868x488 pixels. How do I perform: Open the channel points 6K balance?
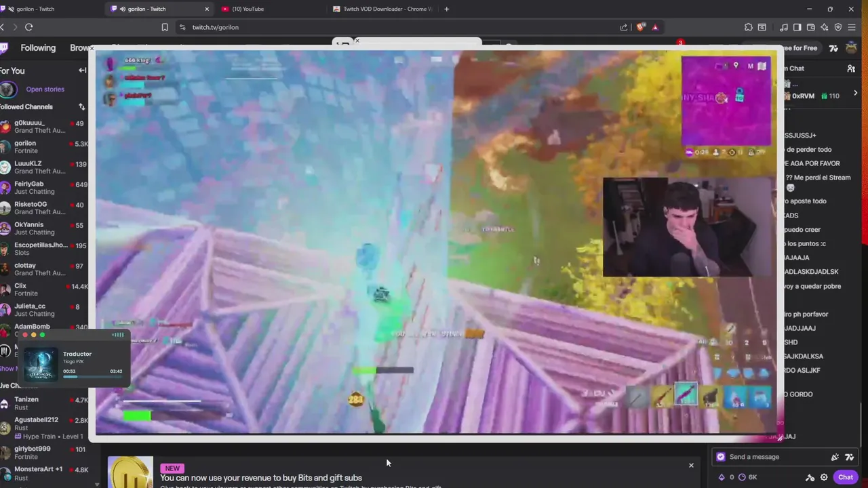pos(749,477)
